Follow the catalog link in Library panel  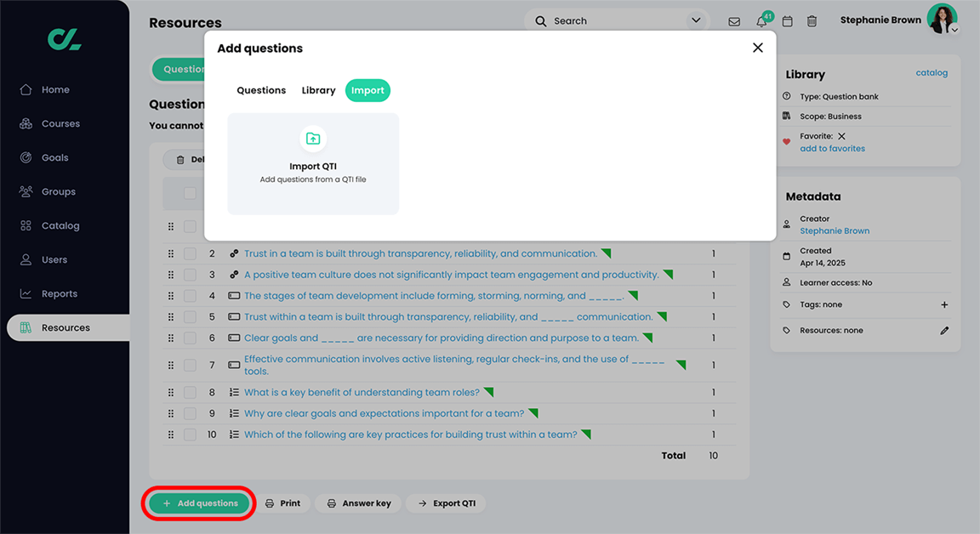pos(932,73)
